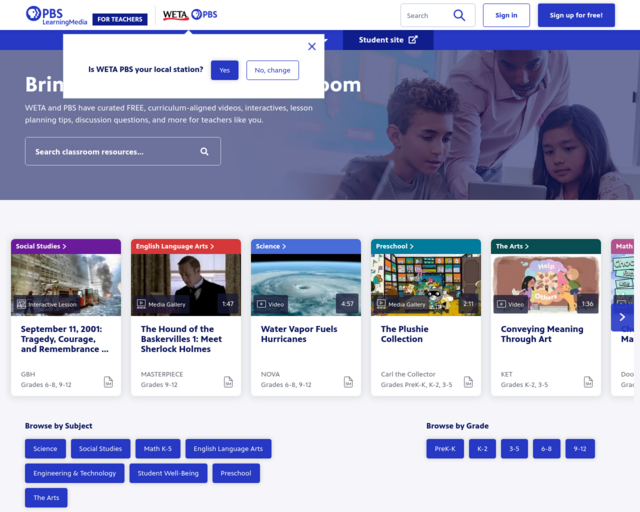This screenshot has width=640, height=512.
Task: Confirm station with the Yes button
Action: tap(224, 70)
